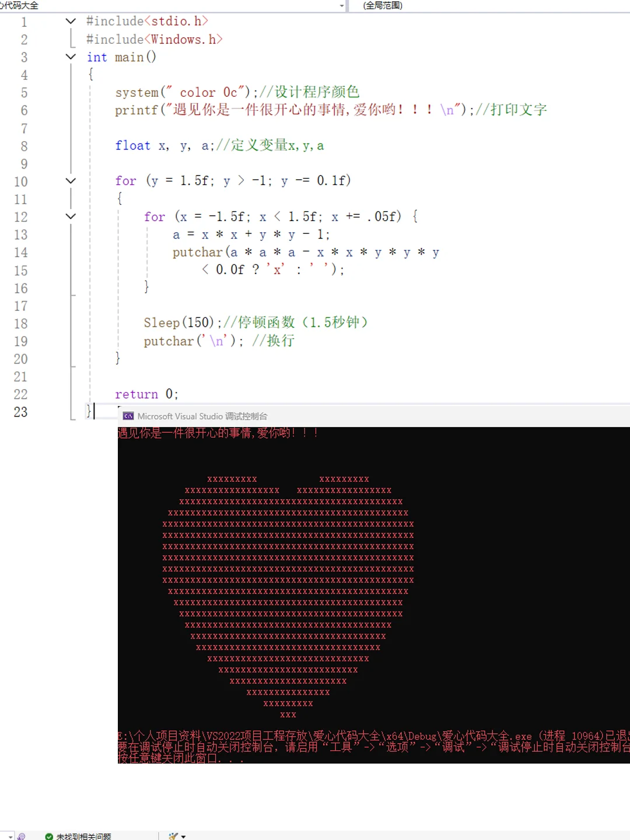This screenshot has width=630, height=840.
Task: Click the 'float x, y, a;' declaration
Action: point(164,145)
